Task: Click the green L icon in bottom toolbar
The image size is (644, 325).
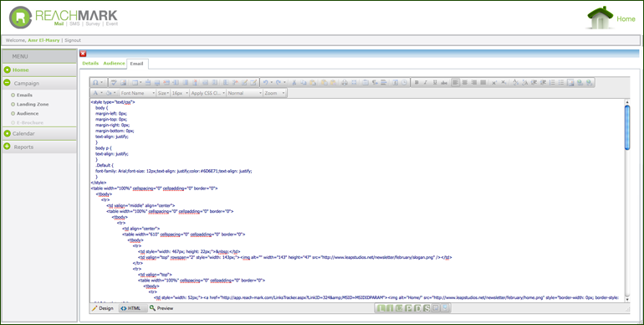Action: (381, 308)
